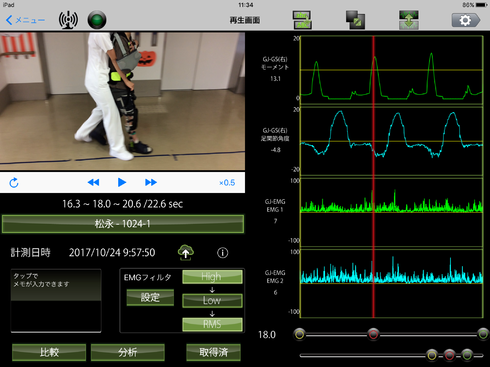Image resolution: width=490 pixels, height=367 pixels.
Task: Play the gait video
Action: point(122,182)
